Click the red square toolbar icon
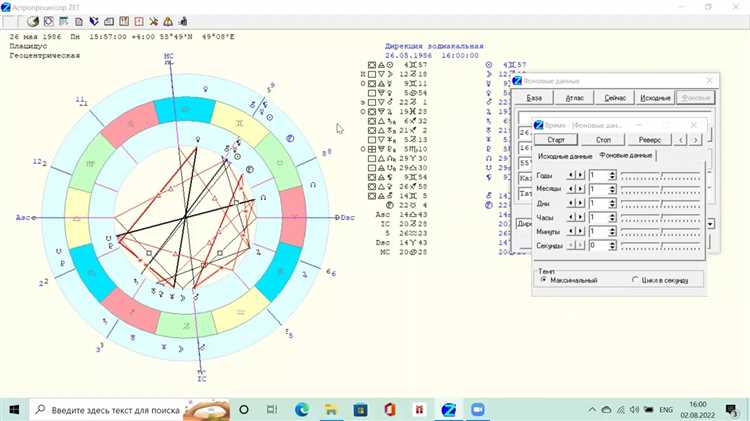750x421 pixels. [x=139, y=22]
